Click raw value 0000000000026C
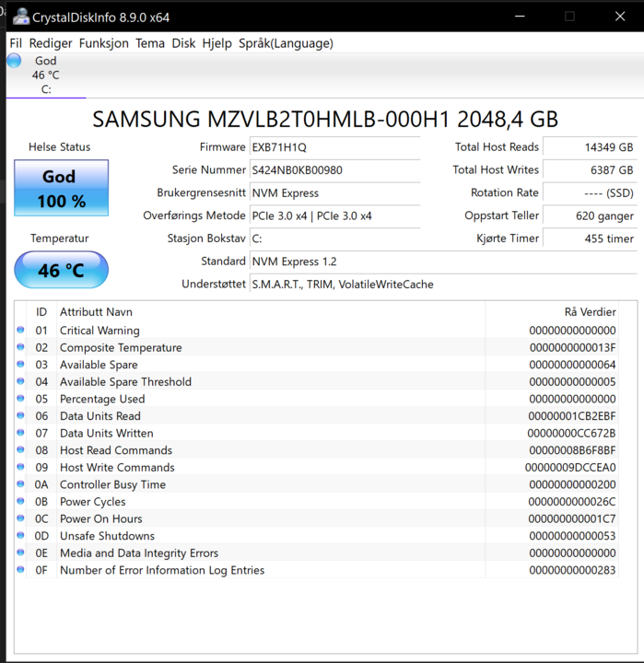 (x=571, y=502)
